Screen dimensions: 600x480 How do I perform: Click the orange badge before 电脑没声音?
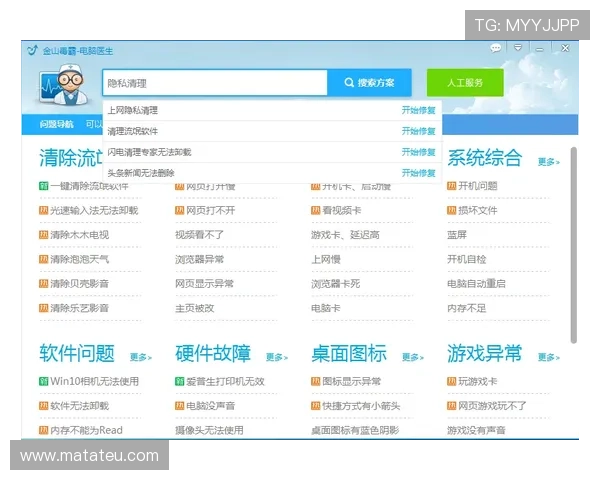coord(179,406)
